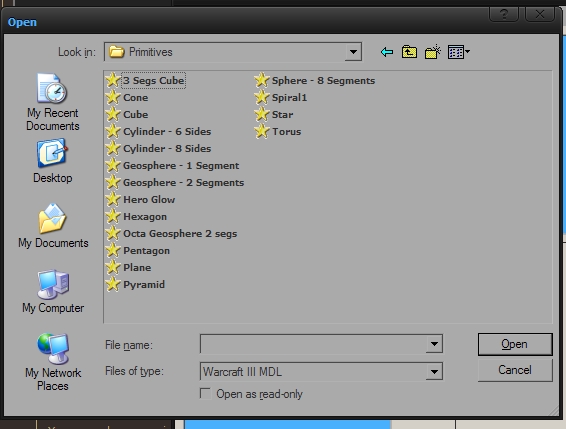
Task: Select Hero Glow file icon
Action: [x=113, y=199]
